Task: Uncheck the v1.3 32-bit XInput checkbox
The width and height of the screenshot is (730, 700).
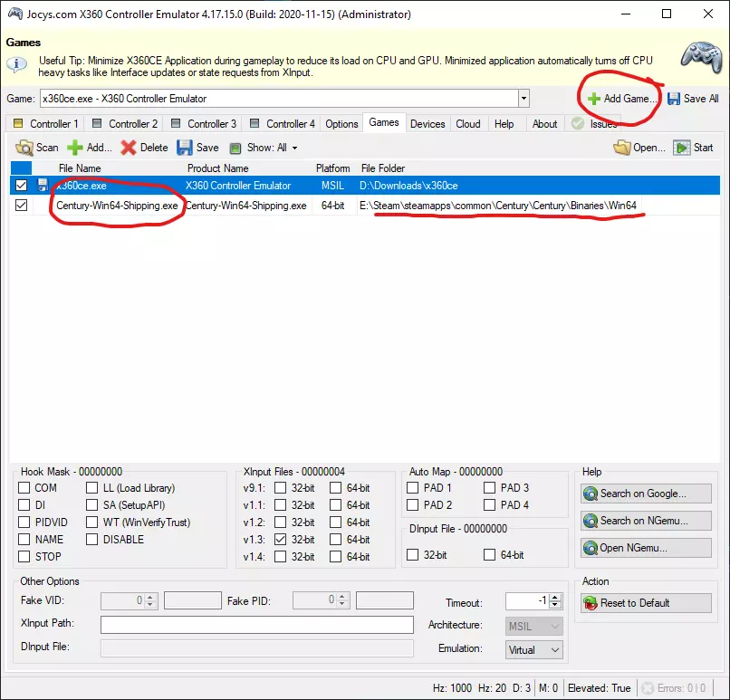Action: click(x=280, y=540)
